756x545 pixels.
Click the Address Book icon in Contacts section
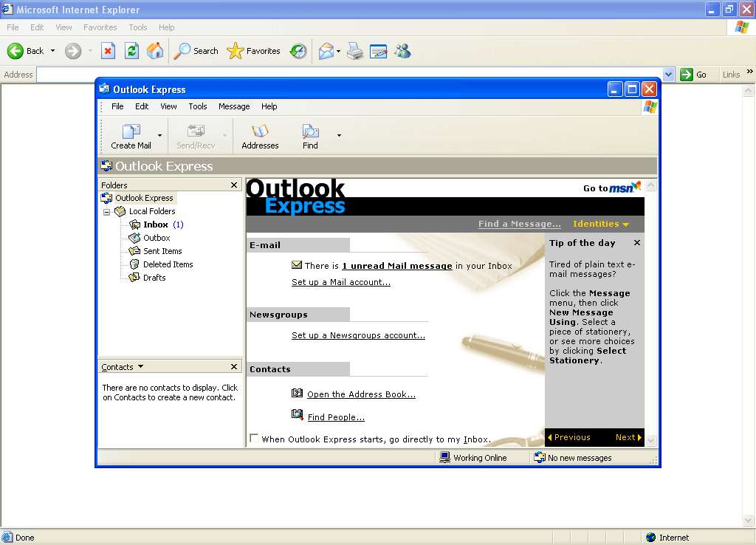(x=297, y=393)
